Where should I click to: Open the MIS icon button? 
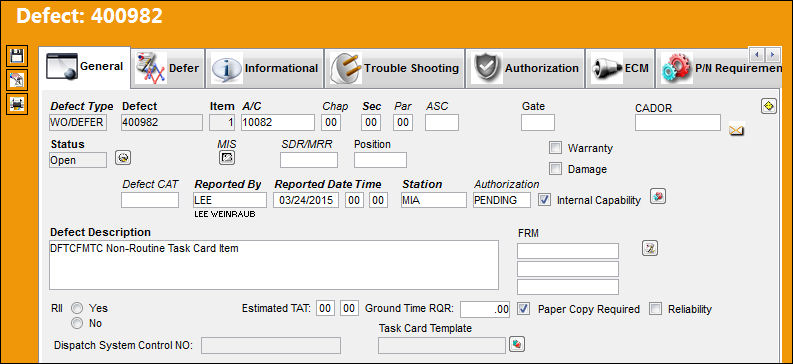coord(227,158)
